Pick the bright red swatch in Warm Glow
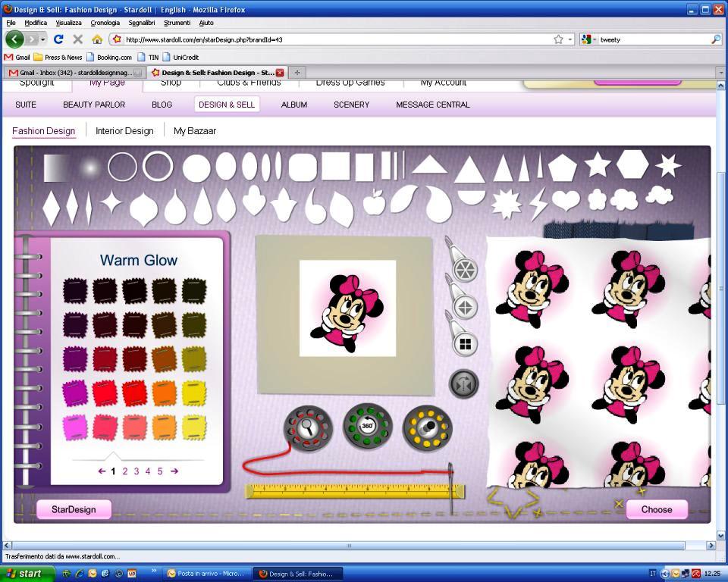This screenshot has width=728, height=582. (x=135, y=393)
